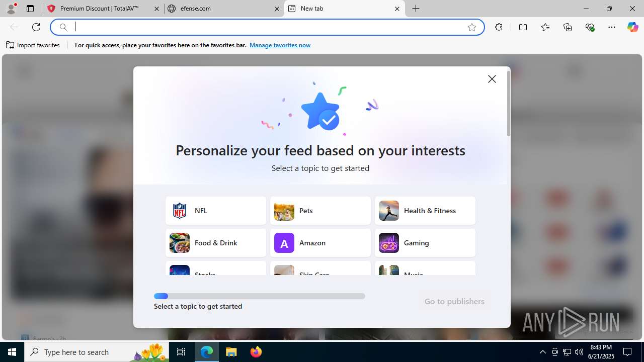This screenshot has width=644, height=362.
Task: Open the Collections icon
Action: [568, 27]
